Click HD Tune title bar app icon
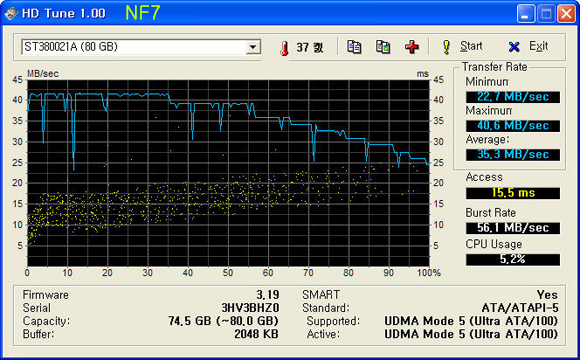The image size is (580, 360). coord(11,14)
